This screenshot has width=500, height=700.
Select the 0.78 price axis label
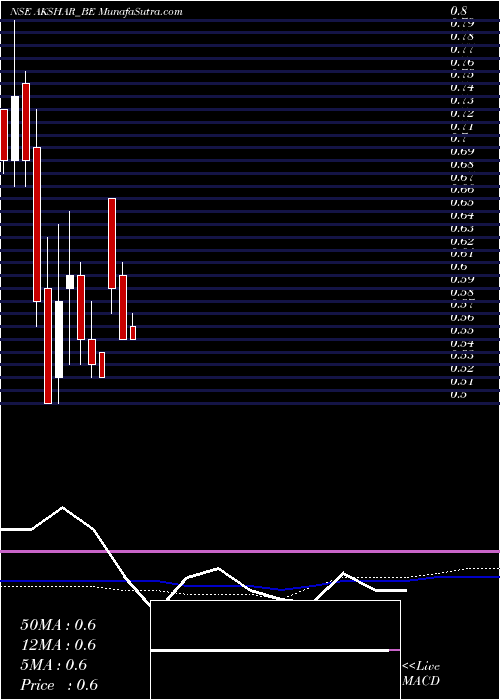point(462,36)
